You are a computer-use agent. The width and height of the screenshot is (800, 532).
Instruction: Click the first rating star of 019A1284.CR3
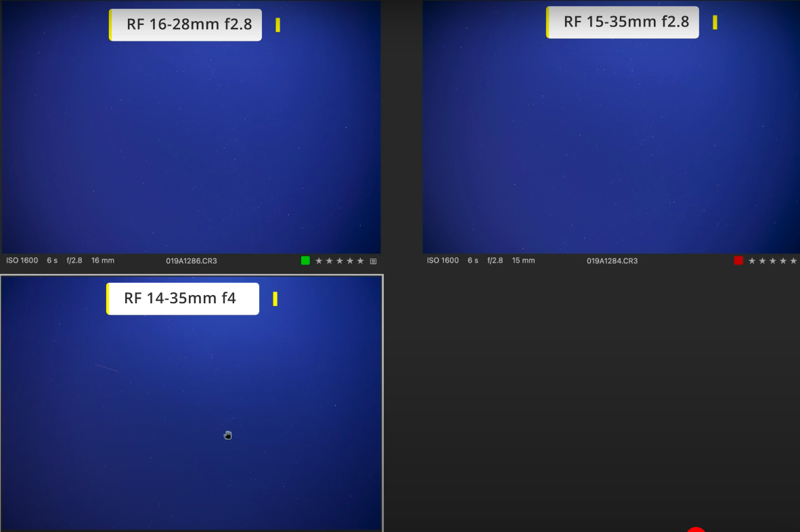point(752,261)
